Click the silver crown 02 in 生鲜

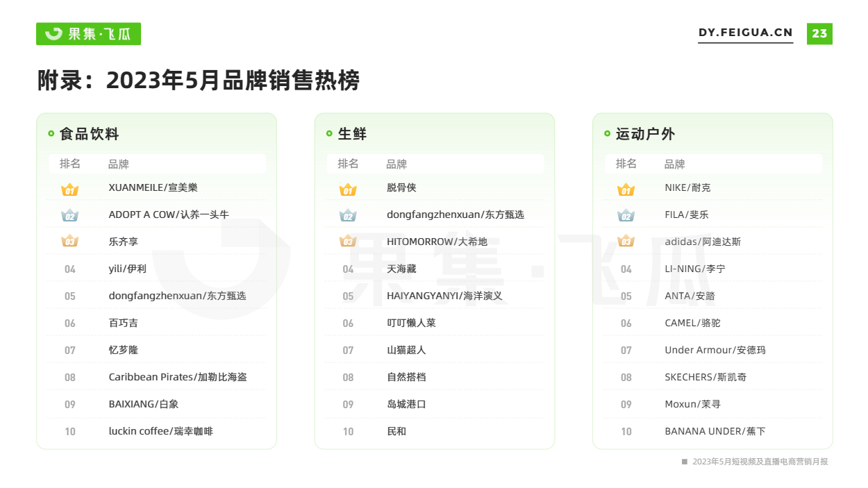click(348, 216)
